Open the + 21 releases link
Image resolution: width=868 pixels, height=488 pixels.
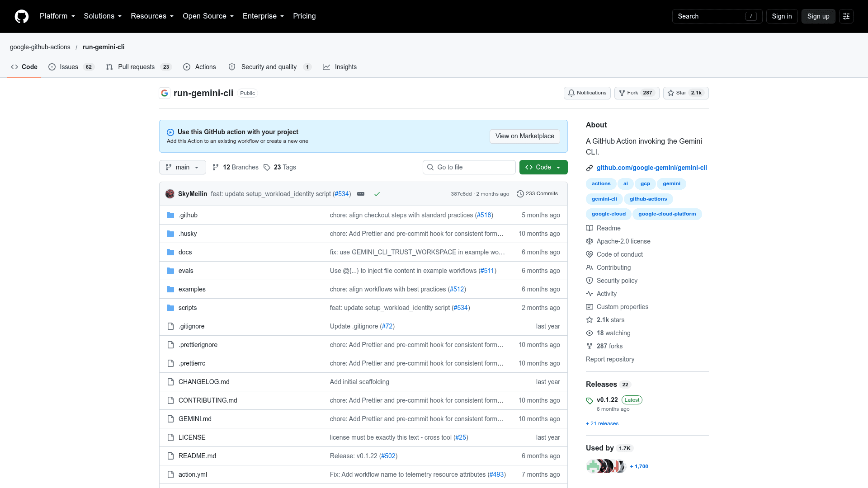(x=602, y=424)
